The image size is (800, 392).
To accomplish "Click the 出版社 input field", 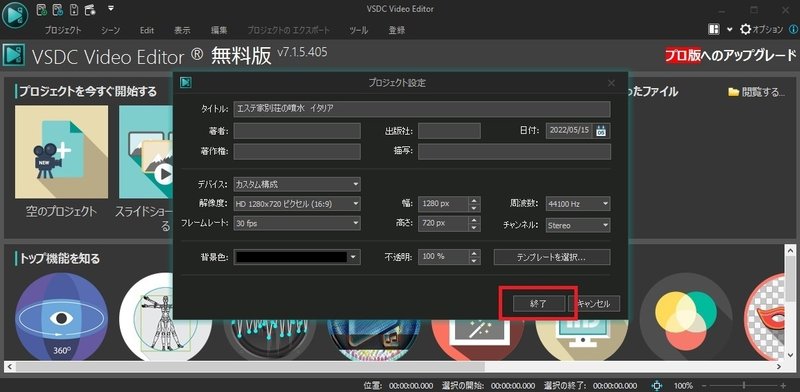I will click(449, 131).
